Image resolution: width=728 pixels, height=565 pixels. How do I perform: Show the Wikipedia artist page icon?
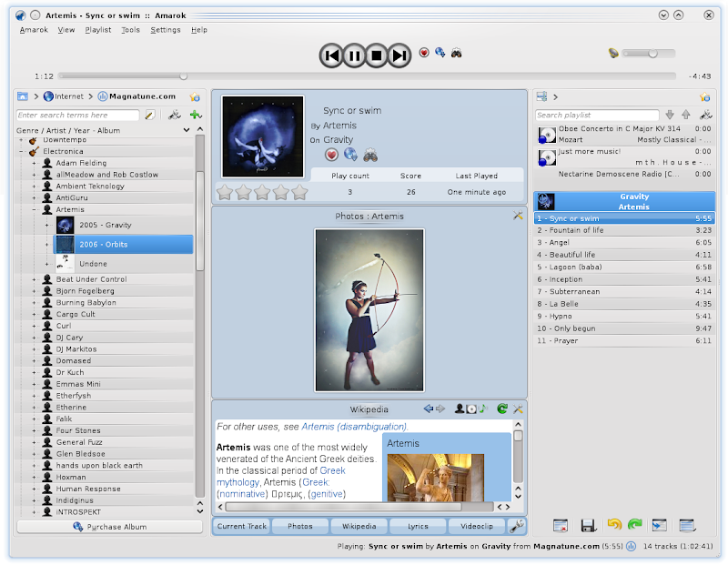pos(460,409)
